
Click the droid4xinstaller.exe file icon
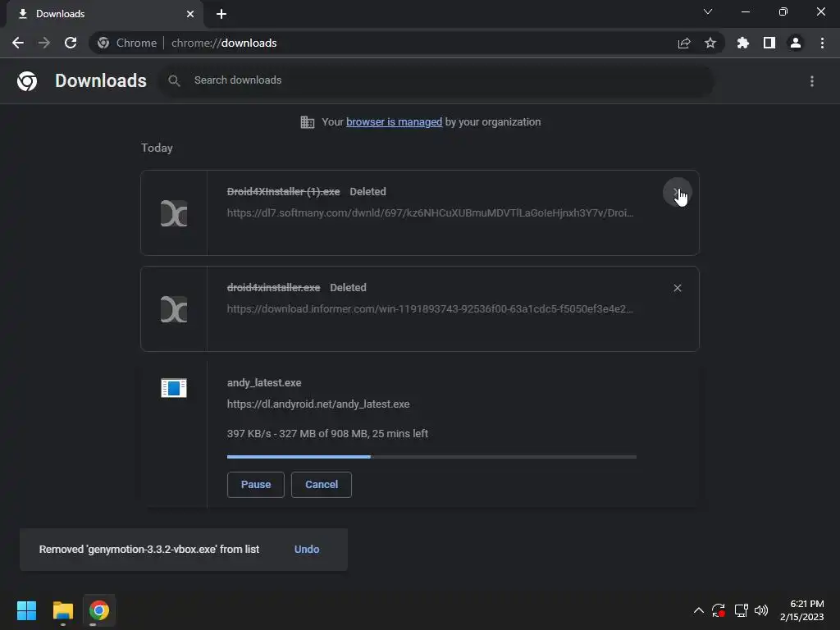pos(174,309)
